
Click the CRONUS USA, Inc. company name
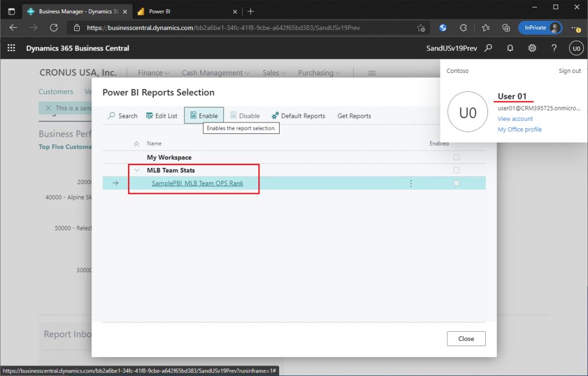point(78,72)
